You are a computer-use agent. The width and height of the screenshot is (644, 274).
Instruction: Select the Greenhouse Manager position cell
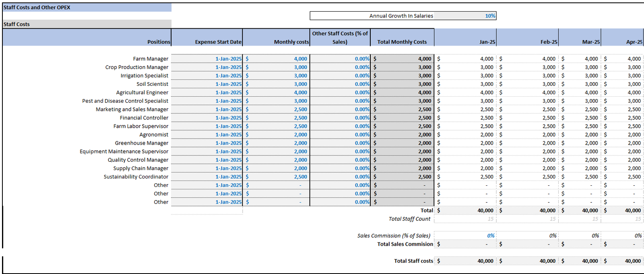click(x=142, y=143)
